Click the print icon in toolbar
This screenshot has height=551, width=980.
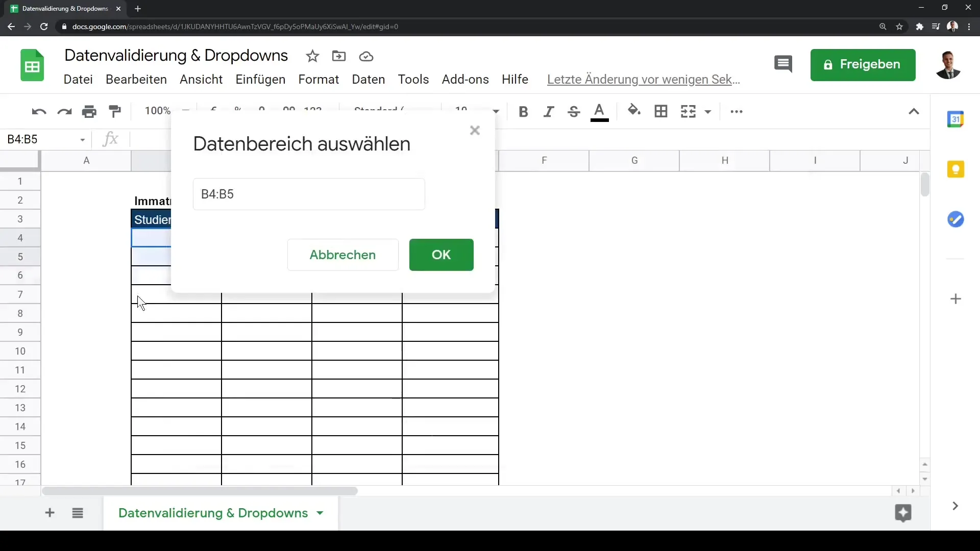(89, 111)
